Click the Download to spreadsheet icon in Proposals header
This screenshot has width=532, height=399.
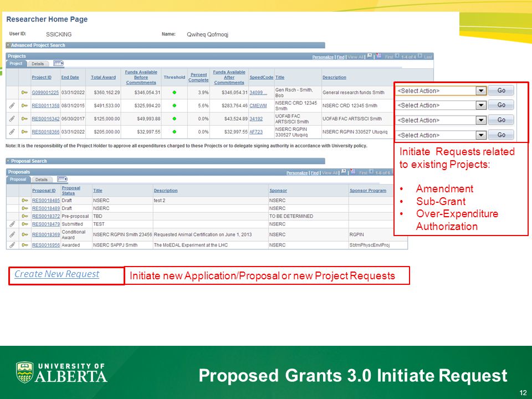353,172
